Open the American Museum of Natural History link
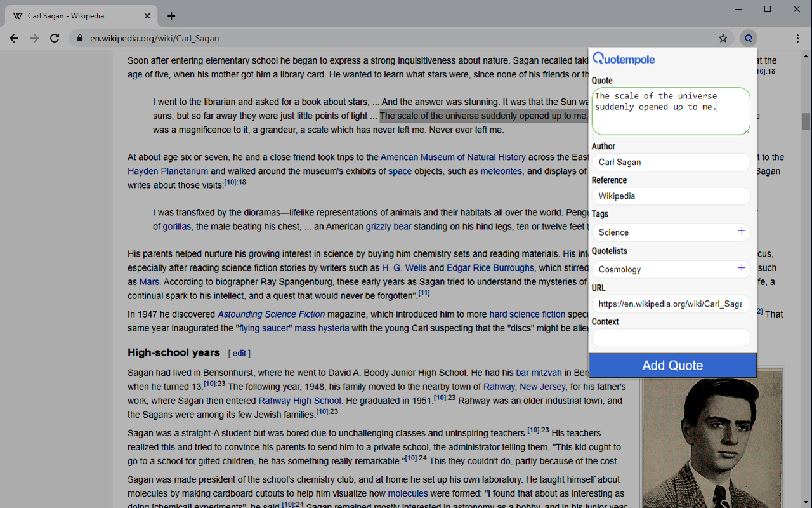 tap(453, 157)
